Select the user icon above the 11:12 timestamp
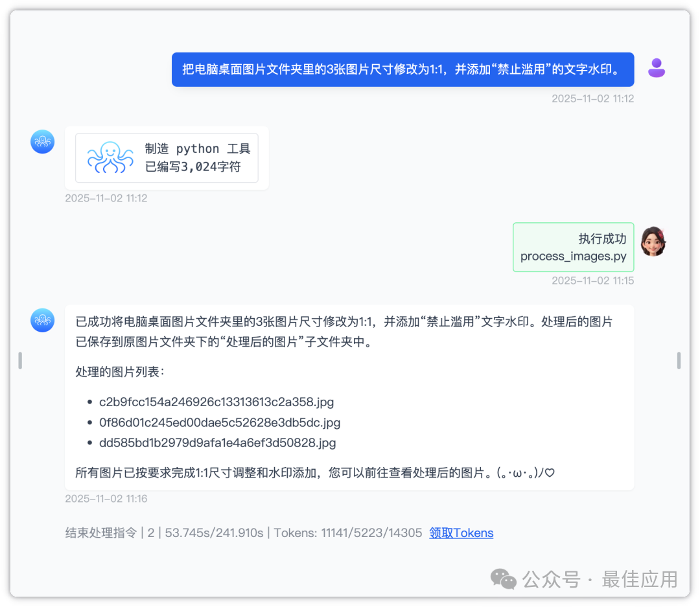The image size is (700, 607). (x=657, y=67)
